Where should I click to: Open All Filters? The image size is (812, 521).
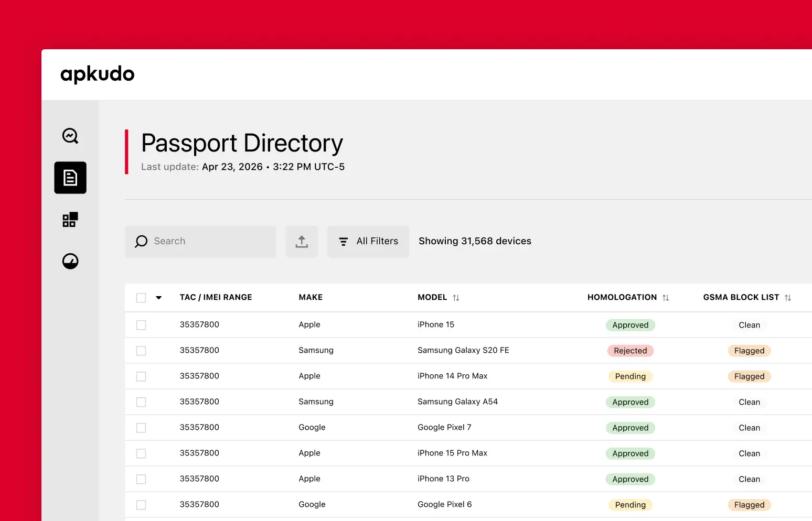[x=368, y=242]
